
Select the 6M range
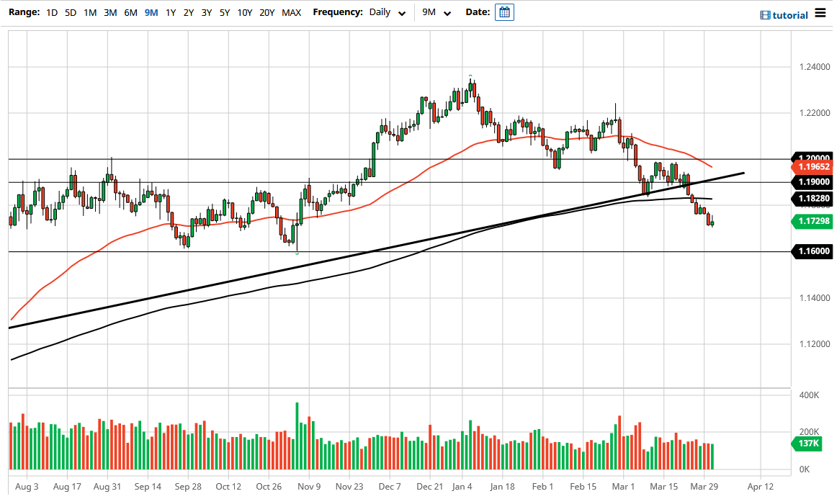pos(130,12)
